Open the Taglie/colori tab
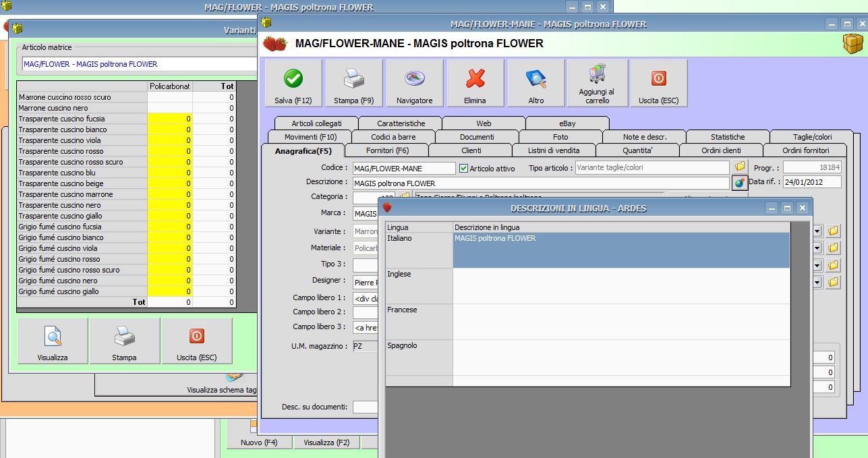Screen dimensions: 868x458 point(812,137)
